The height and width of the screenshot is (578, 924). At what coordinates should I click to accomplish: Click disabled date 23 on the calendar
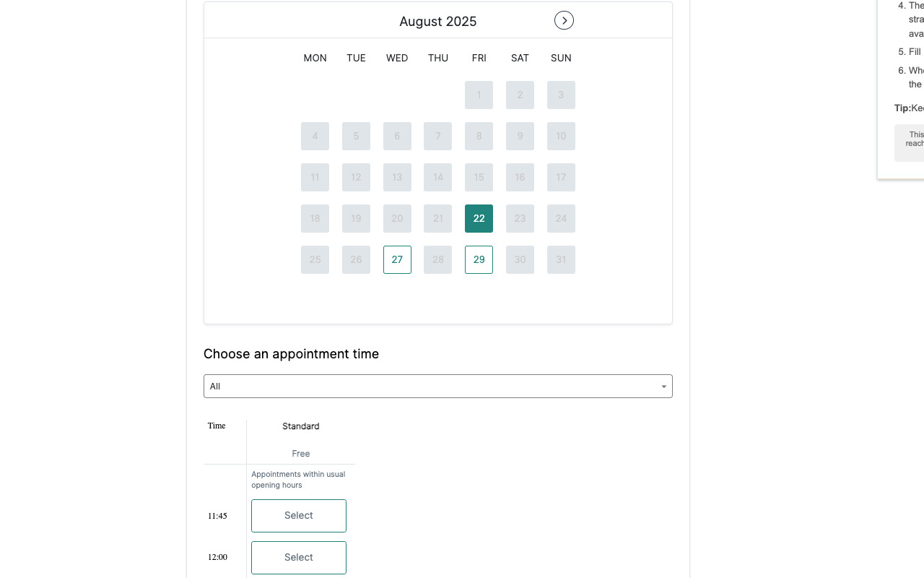point(520,218)
